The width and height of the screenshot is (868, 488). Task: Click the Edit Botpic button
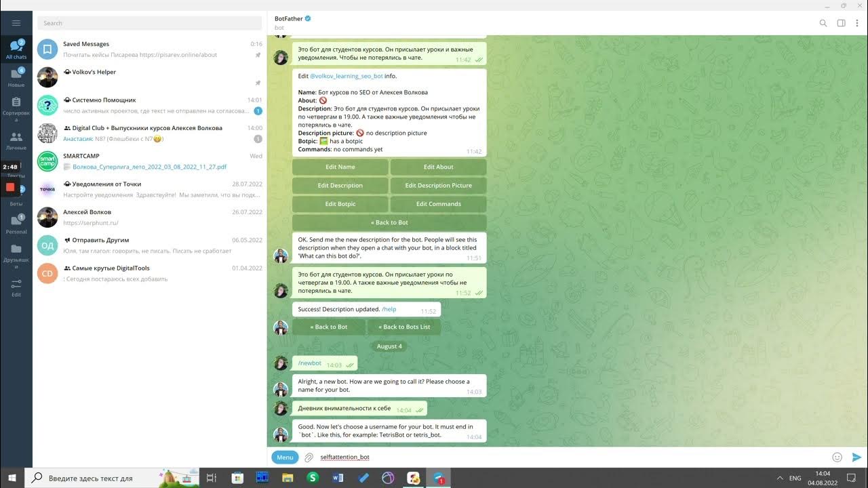coord(340,204)
